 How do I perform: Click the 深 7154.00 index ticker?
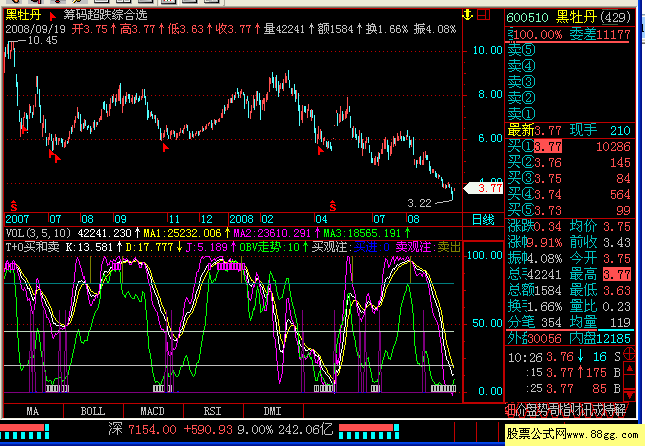[x=142, y=430]
